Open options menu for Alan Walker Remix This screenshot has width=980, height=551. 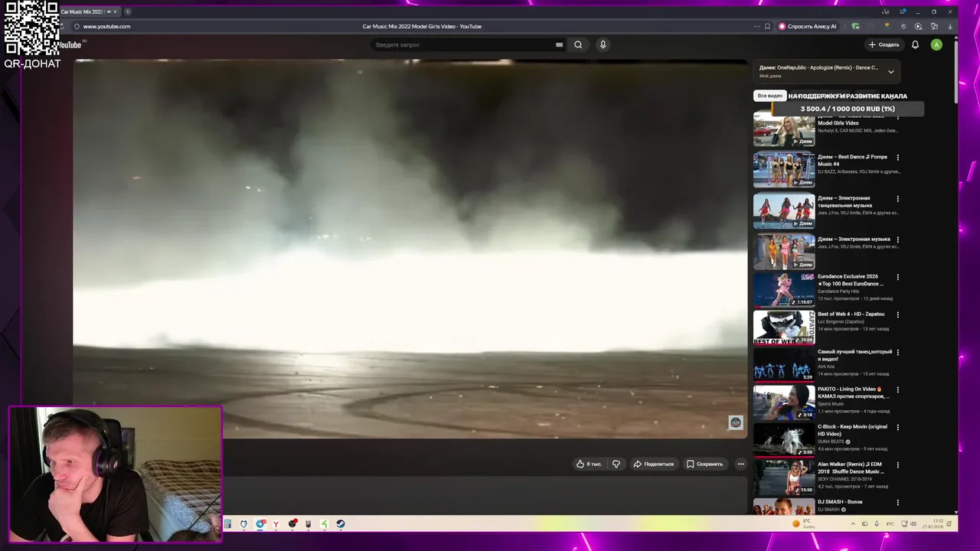tap(898, 465)
